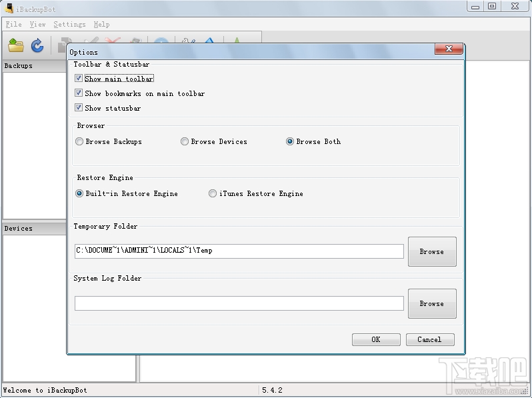Open the File menu

[13, 24]
